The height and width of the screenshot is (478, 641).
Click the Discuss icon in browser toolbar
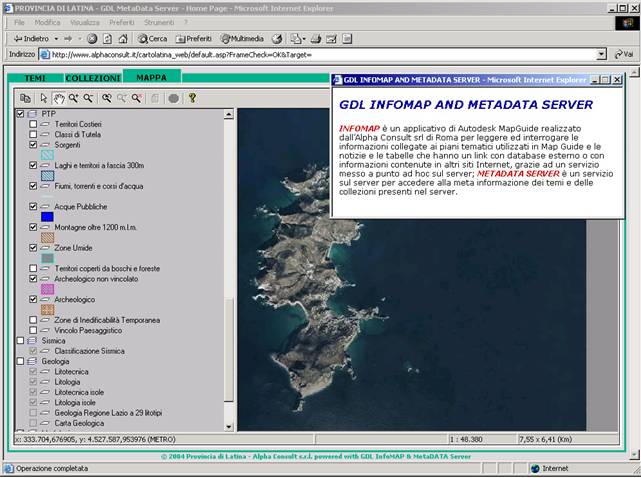click(x=347, y=39)
